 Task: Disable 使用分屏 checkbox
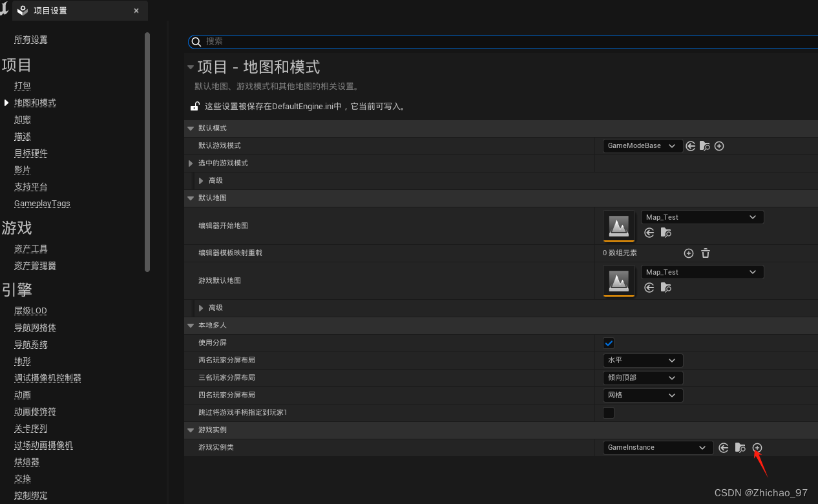point(608,343)
